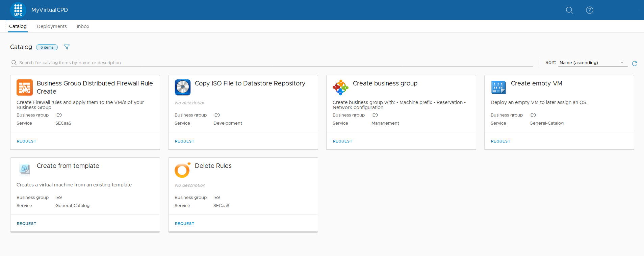The width and height of the screenshot is (644, 256).
Task: Click the Copy ISO disc icon
Action: [x=183, y=87]
